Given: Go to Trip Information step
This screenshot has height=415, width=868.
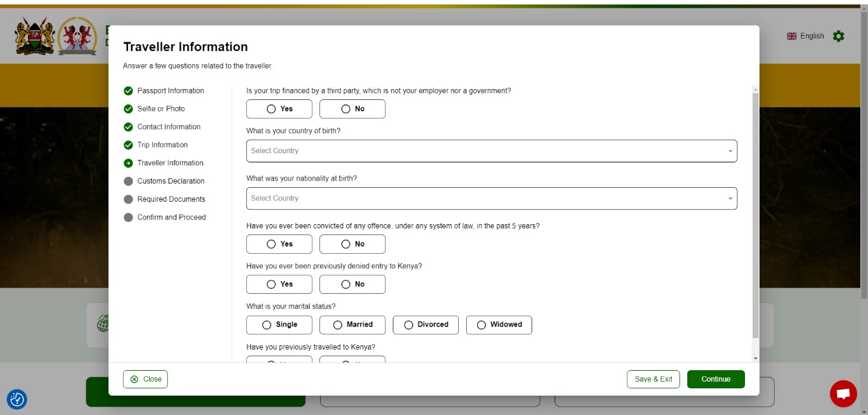Looking at the screenshot, I should (x=162, y=145).
